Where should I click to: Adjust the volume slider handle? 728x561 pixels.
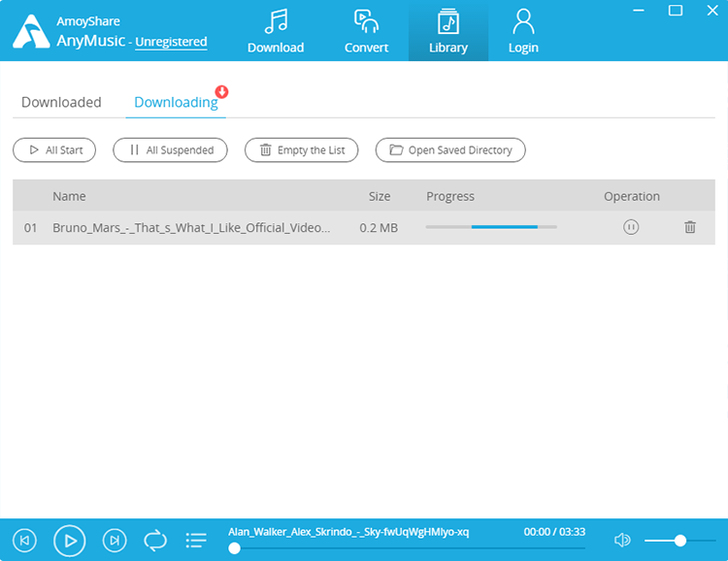point(680,541)
